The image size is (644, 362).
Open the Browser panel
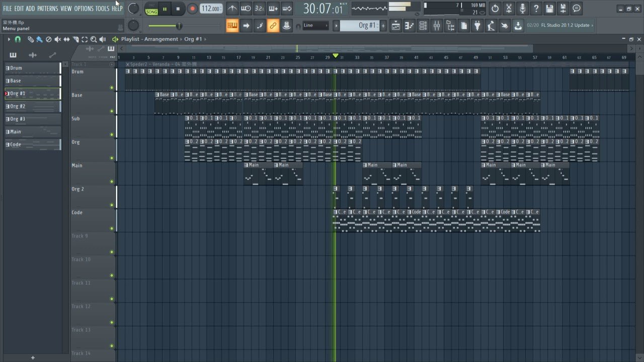pos(450,26)
